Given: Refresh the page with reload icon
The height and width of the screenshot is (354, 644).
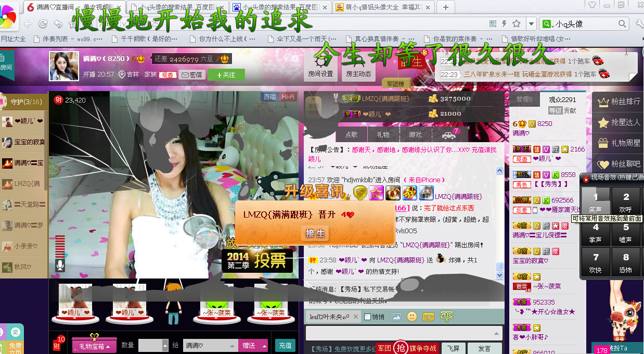Looking at the screenshot, I should [x=43, y=24].
